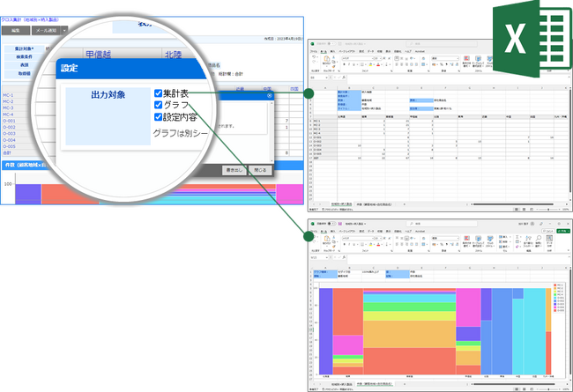573x392 pixels.
Task: Open Cell Styles in lower Excel ribbon
Action: [490, 240]
